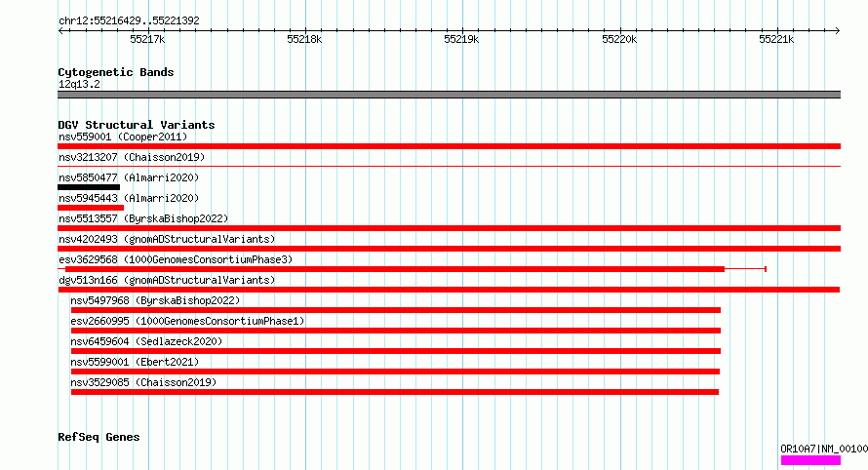Viewport: 868px width, 470px height.
Task: Select the gray 12q13.2 cytogenetic band bar
Action: coord(449,95)
